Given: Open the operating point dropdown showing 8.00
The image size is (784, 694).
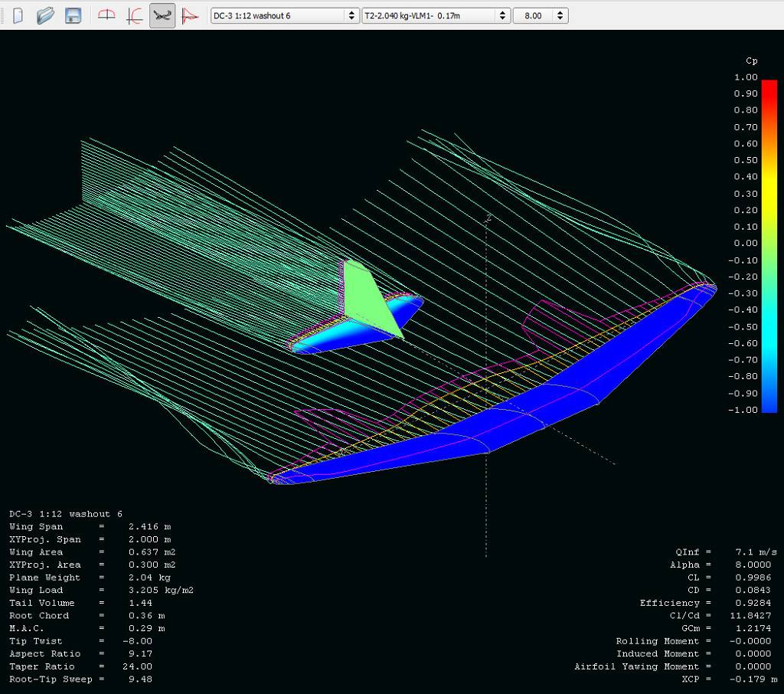Looking at the screenshot, I should (540, 15).
